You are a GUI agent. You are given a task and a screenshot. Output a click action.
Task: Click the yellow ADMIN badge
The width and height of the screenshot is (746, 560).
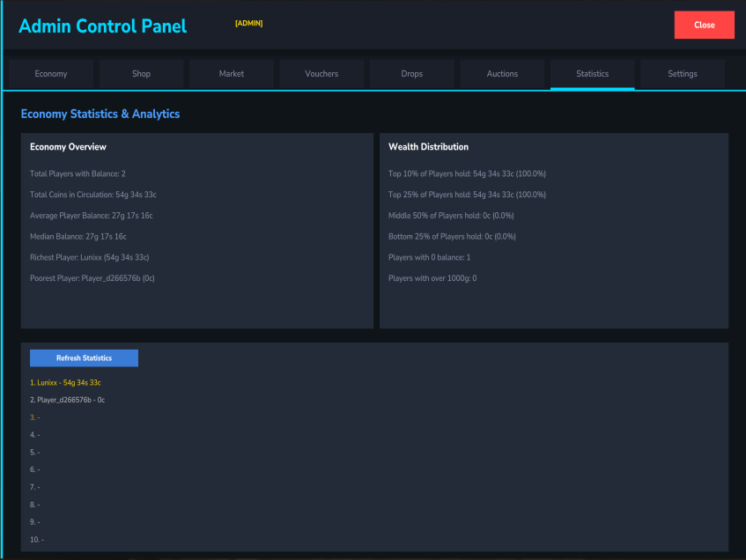pyautogui.click(x=248, y=24)
